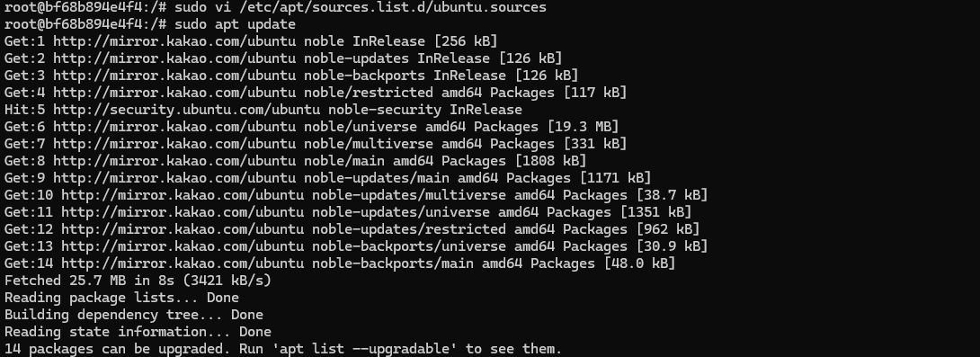Click the noble/restricted amd64 Packages line
Viewport: 980px width, 357px height.
[x=316, y=93]
